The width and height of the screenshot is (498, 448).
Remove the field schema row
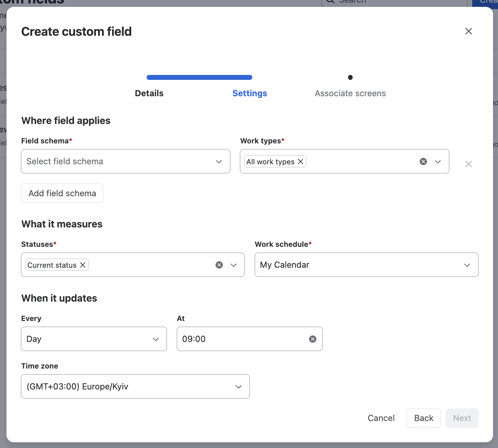pyautogui.click(x=468, y=164)
